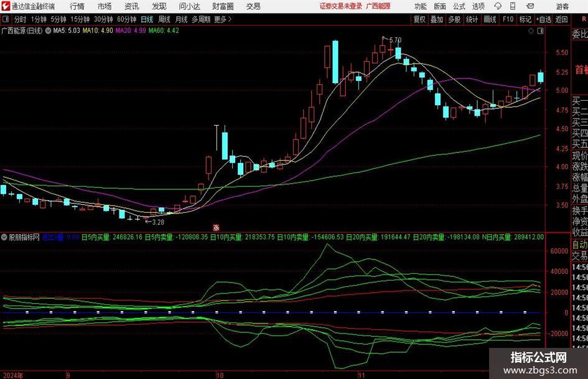This screenshot has height=379, width=588.
Task: Click the 日20内买量 value text
Action: [x=378, y=237]
